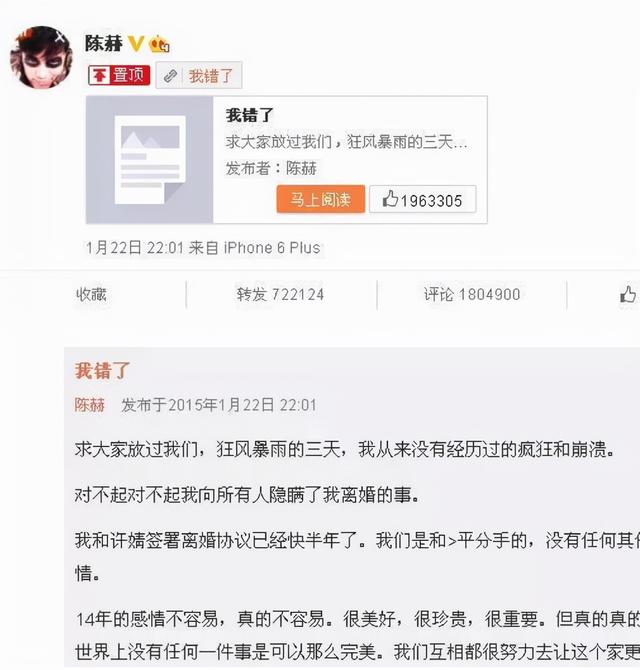Click the 1月22日 22:01 post timestamp
This screenshot has height=670, width=640.
click(x=135, y=248)
